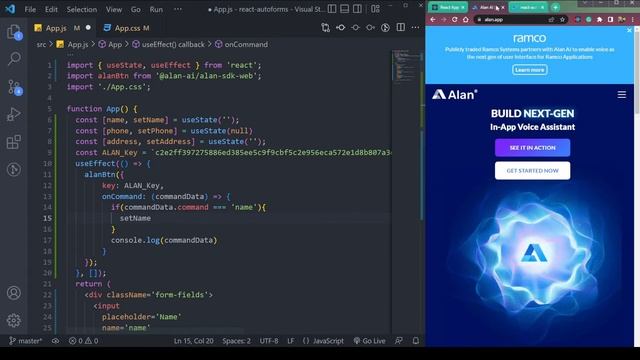The width and height of the screenshot is (640, 360).
Task: Open errors and warnings count in status bar
Action: click(83, 341)
